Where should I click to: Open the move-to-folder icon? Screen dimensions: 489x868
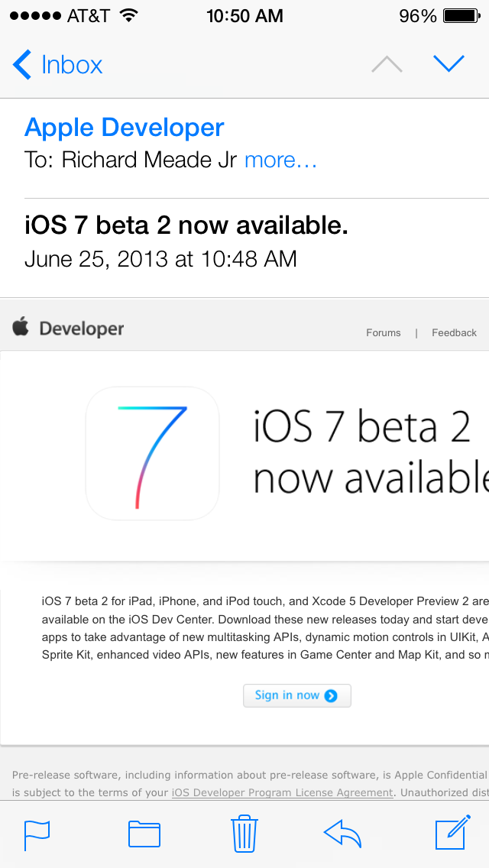point(144,833)
